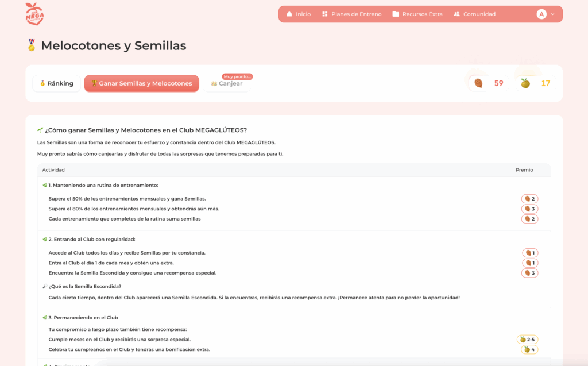Image resolution: width=588 pixels, height=366 pixels.
Task: Expand the account dropdown chevron
Action: (552, 14)
